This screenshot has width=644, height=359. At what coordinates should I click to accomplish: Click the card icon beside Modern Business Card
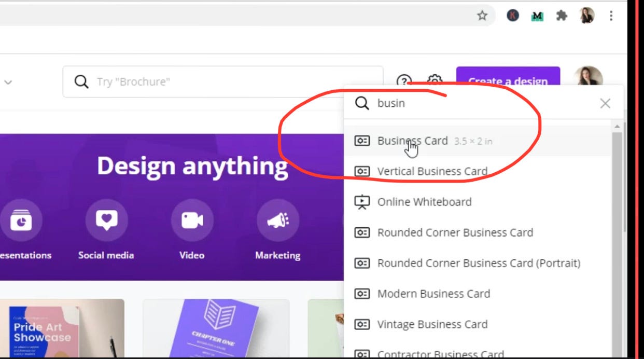click(362, 294)
